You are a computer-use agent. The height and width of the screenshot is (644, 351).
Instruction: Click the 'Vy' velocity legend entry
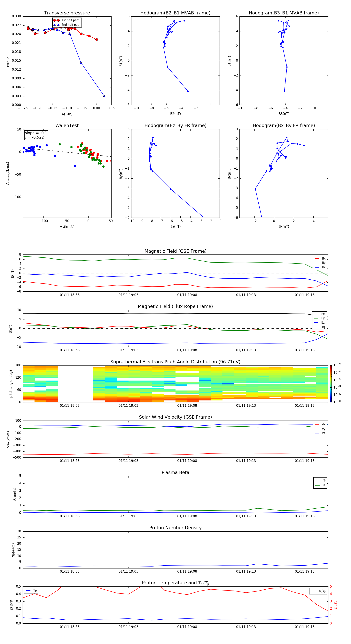tap(320, 429)
